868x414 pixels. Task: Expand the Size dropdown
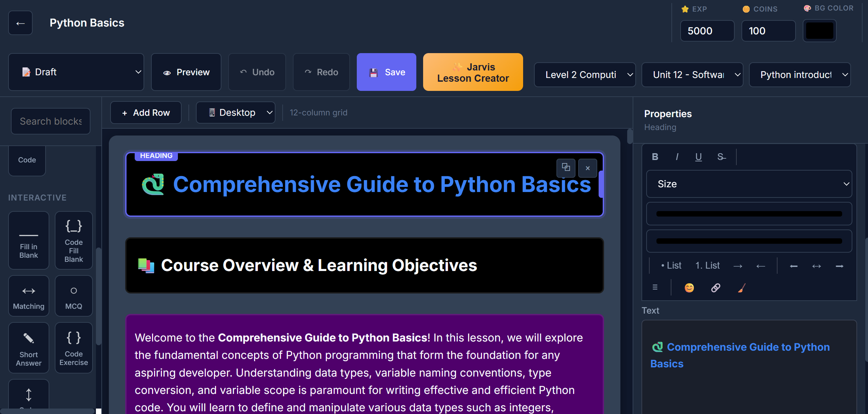point(749,184)
